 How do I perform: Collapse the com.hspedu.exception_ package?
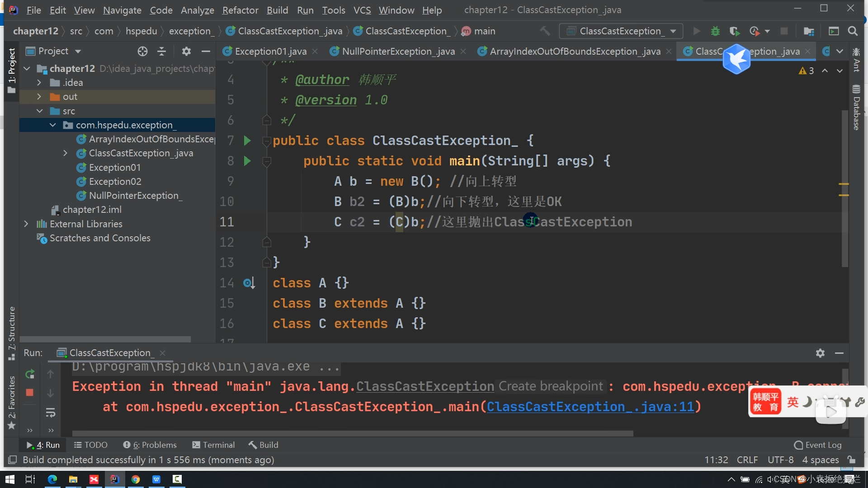(52, 125)
